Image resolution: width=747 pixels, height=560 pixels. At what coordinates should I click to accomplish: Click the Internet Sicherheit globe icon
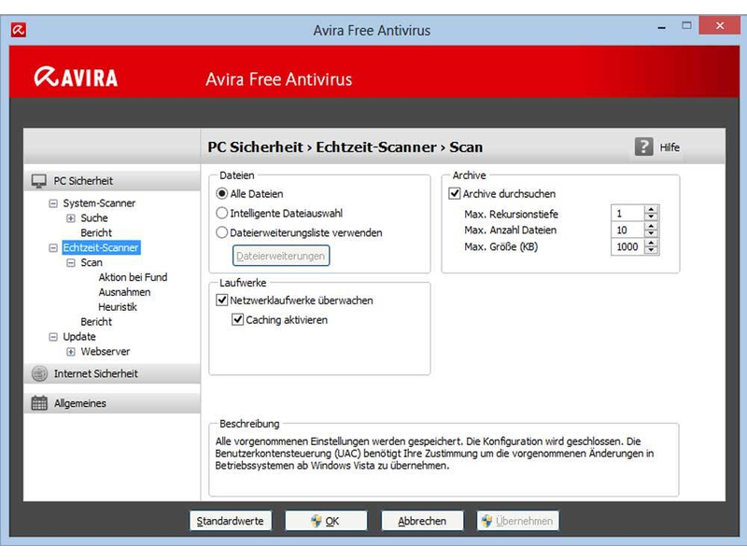tap(39, 374)
